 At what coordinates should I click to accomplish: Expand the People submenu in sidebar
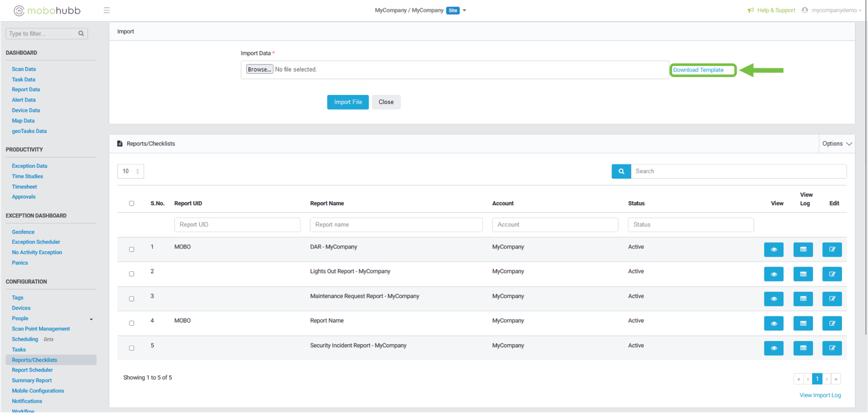pyautogui.click(x=91, y=319)
